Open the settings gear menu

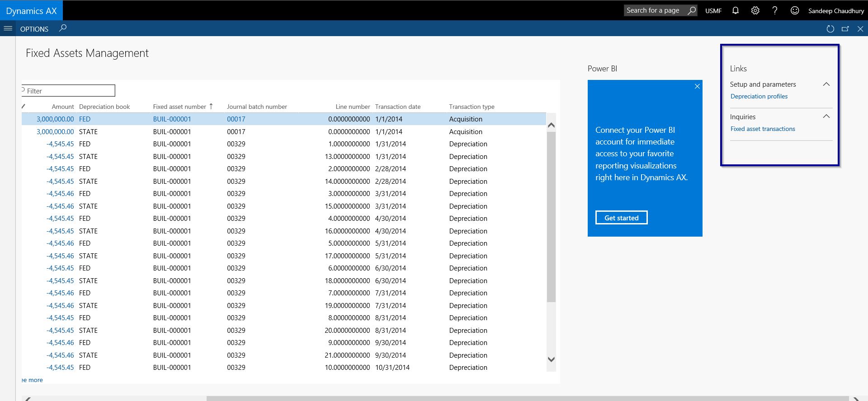pyautogui.click(x=755, y=10)
